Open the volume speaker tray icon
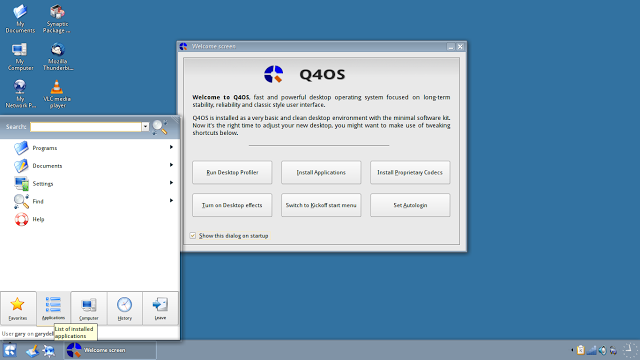The image size is (640, 360). (x=602, y=350)
